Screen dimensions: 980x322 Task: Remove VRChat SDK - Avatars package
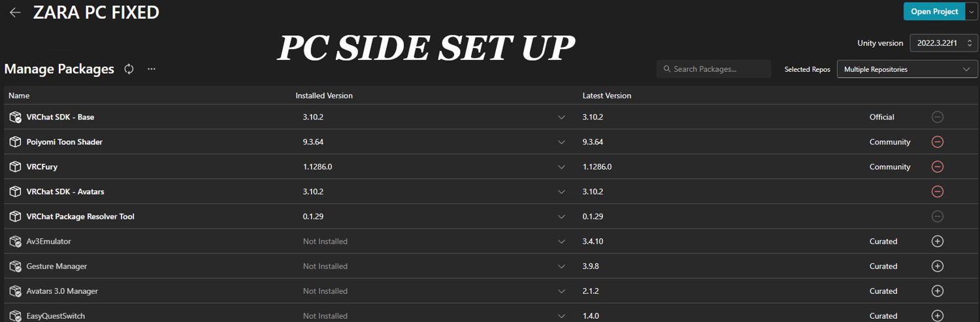pos(937,191)
